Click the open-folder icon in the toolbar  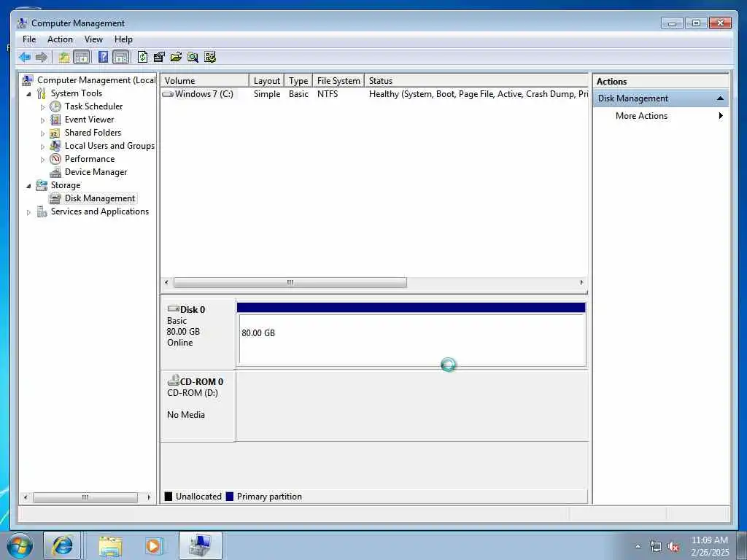click(x=176, y=58)
